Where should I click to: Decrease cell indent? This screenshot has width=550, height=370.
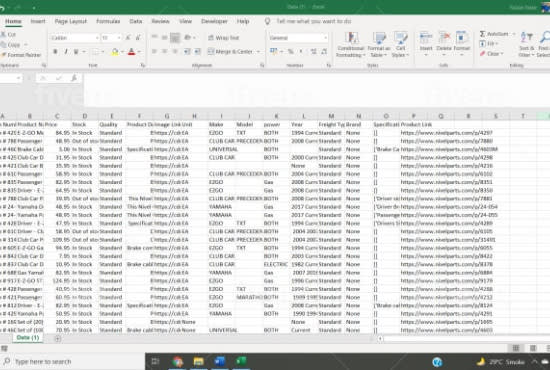(187, 52)
